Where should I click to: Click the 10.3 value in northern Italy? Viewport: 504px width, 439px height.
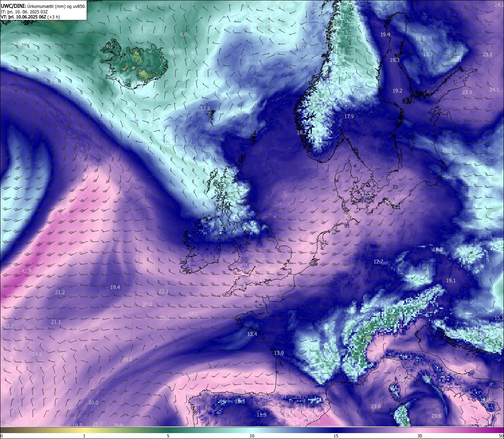(x=407, y=357)
